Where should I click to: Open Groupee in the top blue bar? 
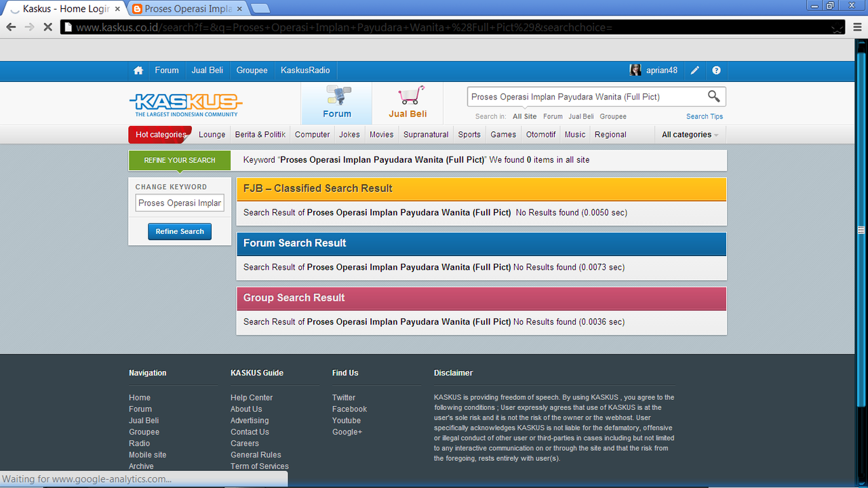click(252, 70)
